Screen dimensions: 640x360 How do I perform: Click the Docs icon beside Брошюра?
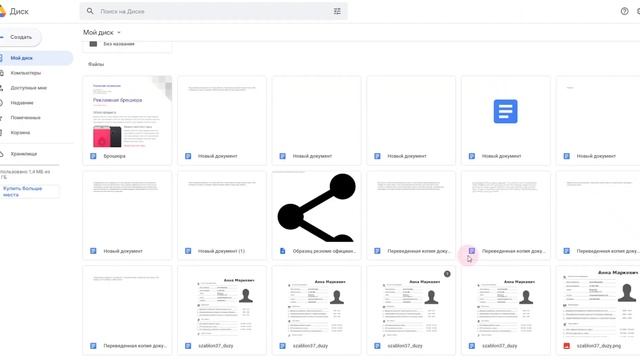tap(93, 156)
